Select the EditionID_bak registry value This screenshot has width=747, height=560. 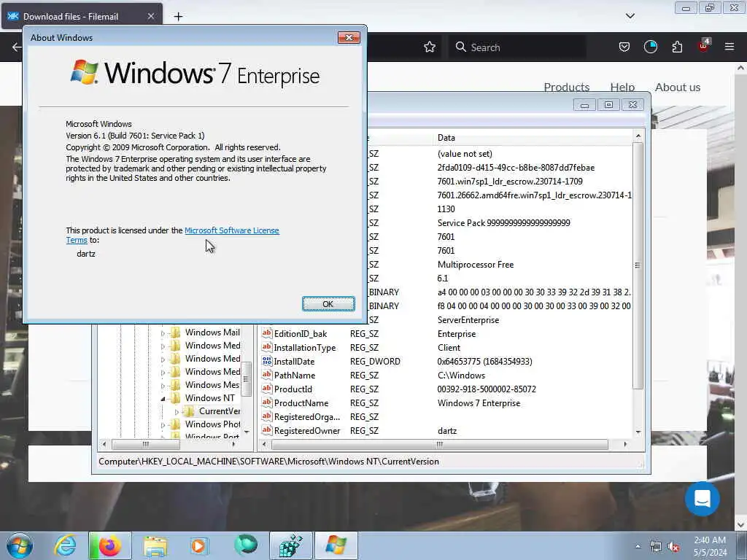coord(301,334)
